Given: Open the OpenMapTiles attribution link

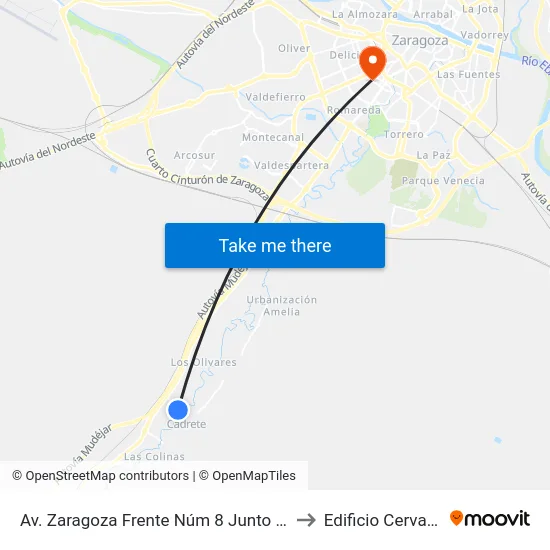Looking at the screenshot, I should [247, 476].
